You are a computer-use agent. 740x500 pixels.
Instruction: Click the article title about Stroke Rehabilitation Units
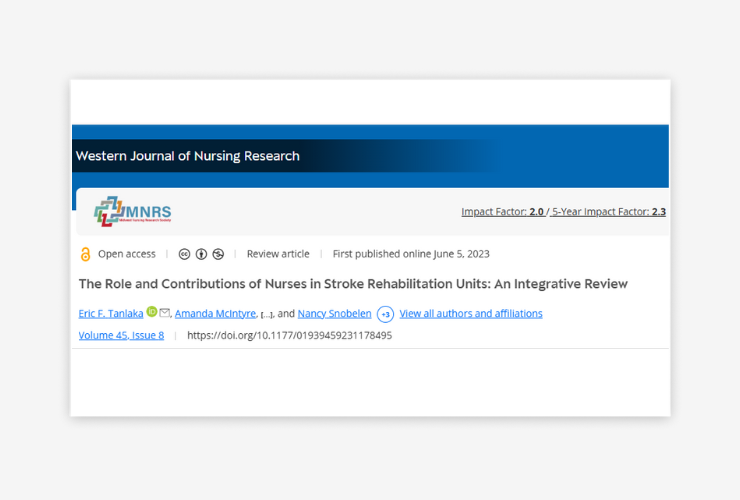point(353,284)
